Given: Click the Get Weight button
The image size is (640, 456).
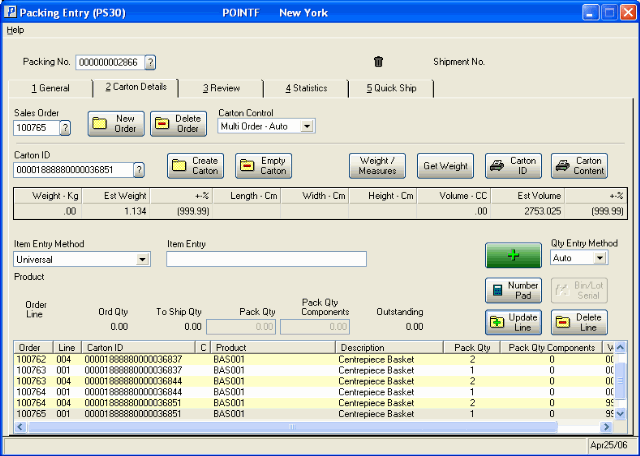Looking at the screenshot, I should click(x=445, y=166).
